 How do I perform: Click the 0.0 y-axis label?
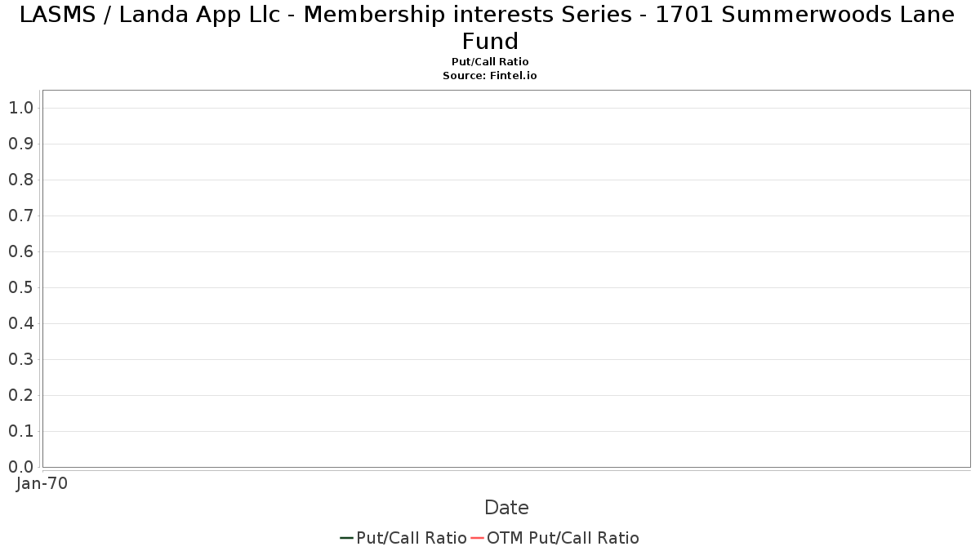point(20,467)
